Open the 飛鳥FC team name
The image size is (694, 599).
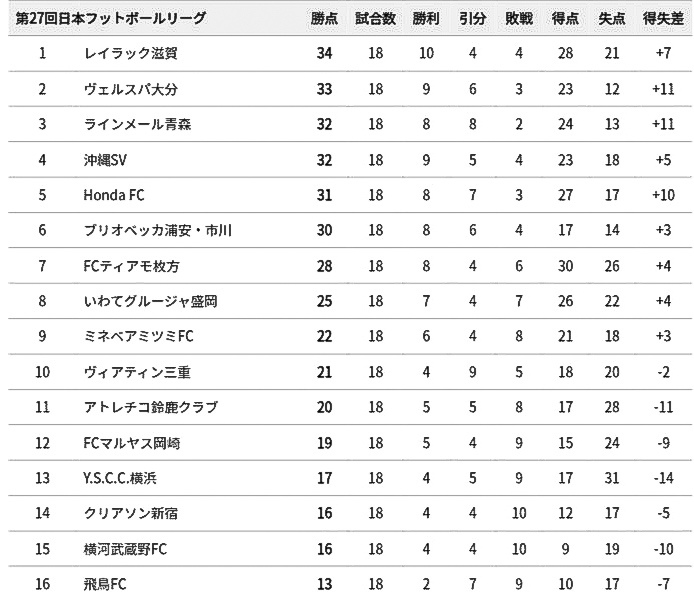pos(105,584)
